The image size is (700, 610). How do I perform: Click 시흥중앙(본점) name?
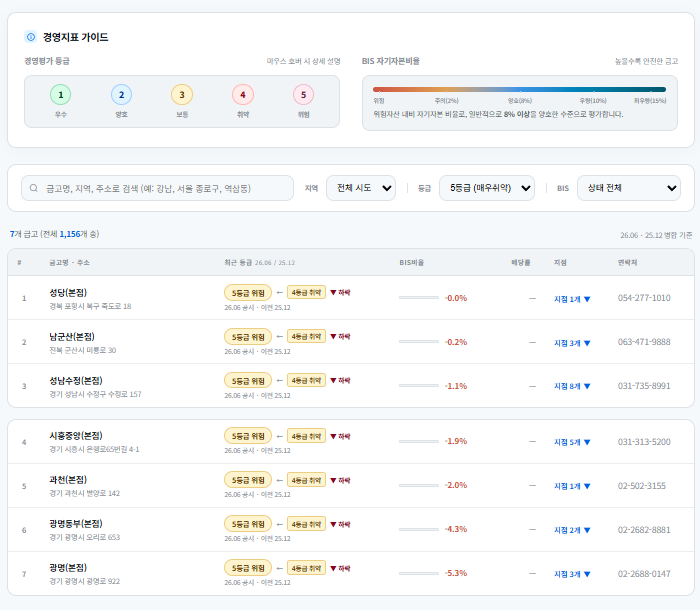coord(76,435)
